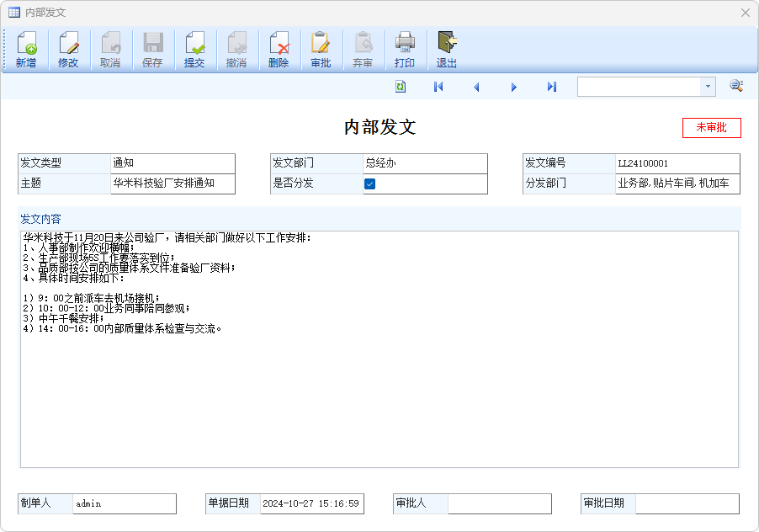759x532 pixels.
Task: Click the 分发部门 field value
Action: 677,184
